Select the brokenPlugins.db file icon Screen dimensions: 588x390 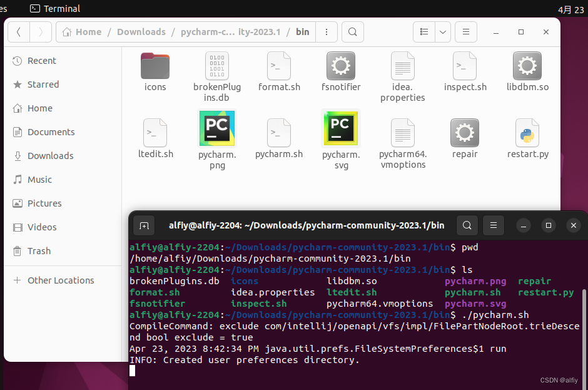[x=217, y=66]
